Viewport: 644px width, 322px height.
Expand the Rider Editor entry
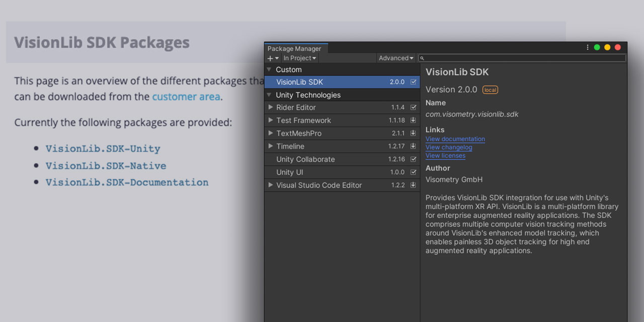point(271,107)
